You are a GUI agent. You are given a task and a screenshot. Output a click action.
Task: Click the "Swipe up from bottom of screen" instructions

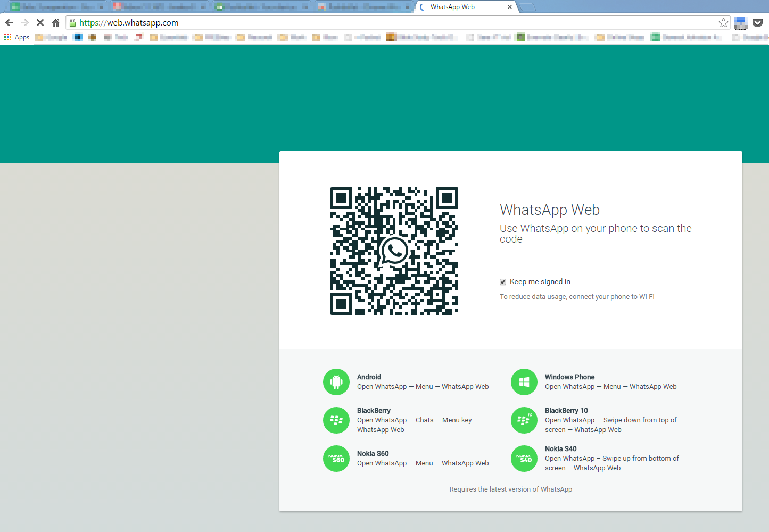(x=611, y=463)
